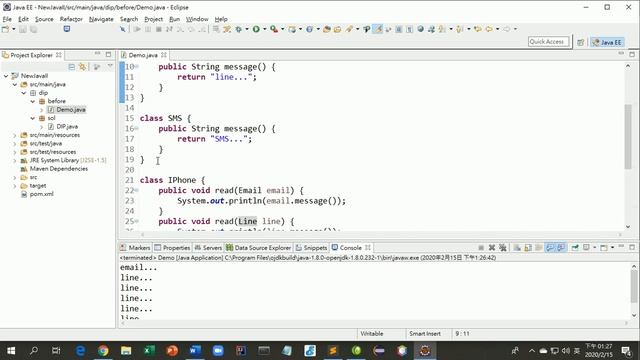Open the Run button dropdown arrow
The image size is (640, 360).
[264, 29]
